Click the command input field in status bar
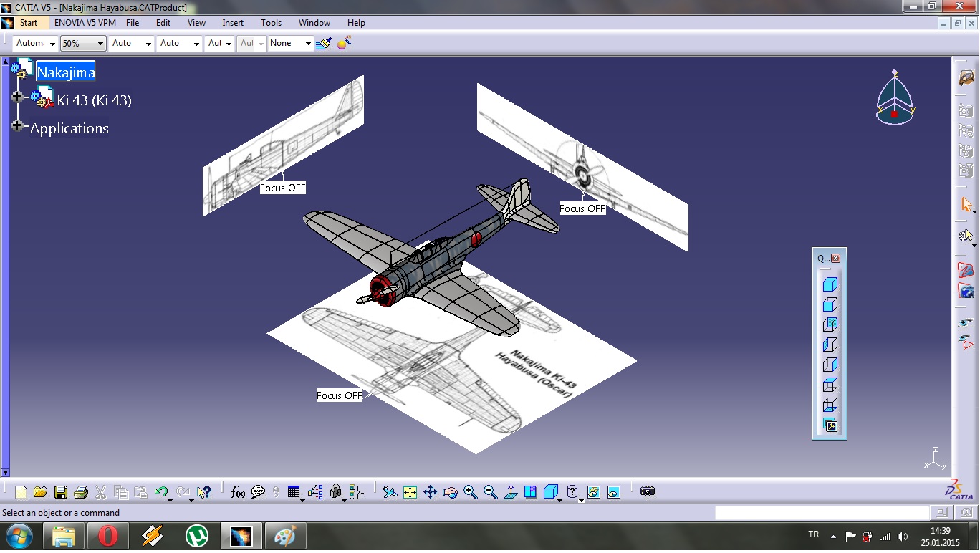980x553 pixels. coord(822,513)
